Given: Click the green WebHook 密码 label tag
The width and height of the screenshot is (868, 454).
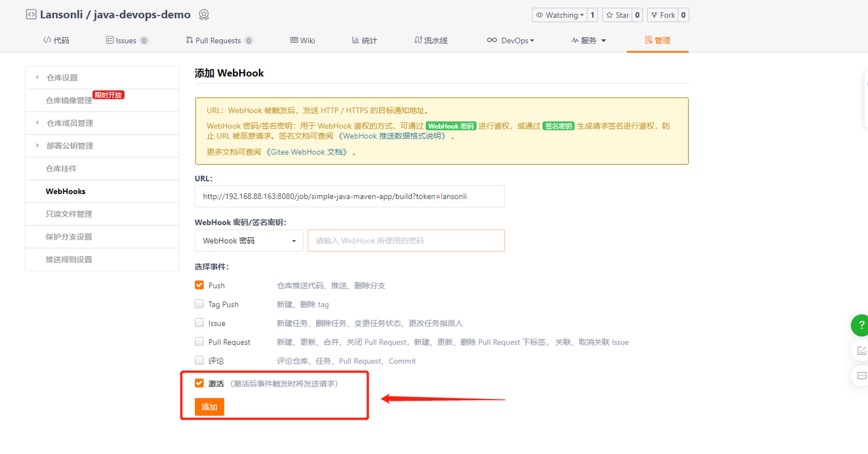Looking at the screenshot, I should (x=451, y=126).
